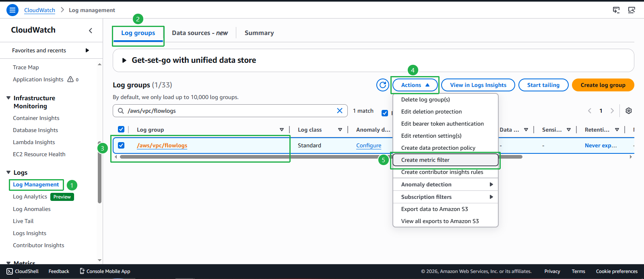Click Create log group button
The width and height of the screenshot is (644, 279).
click(603, 85)
